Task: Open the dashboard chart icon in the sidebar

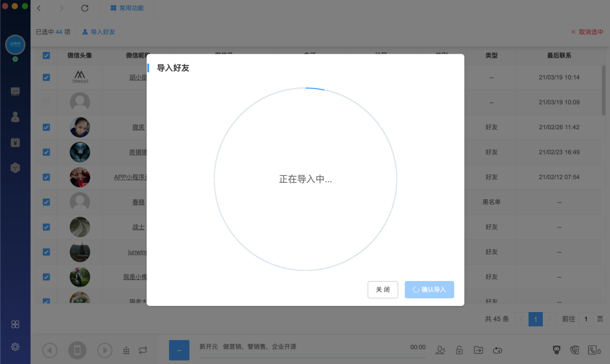Action: pyautogui.click(x=15, y=91)
